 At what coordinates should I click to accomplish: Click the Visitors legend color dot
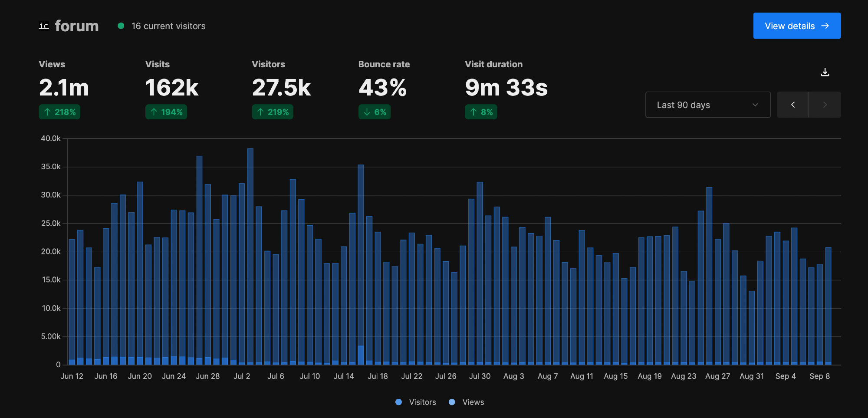point(398,402)
